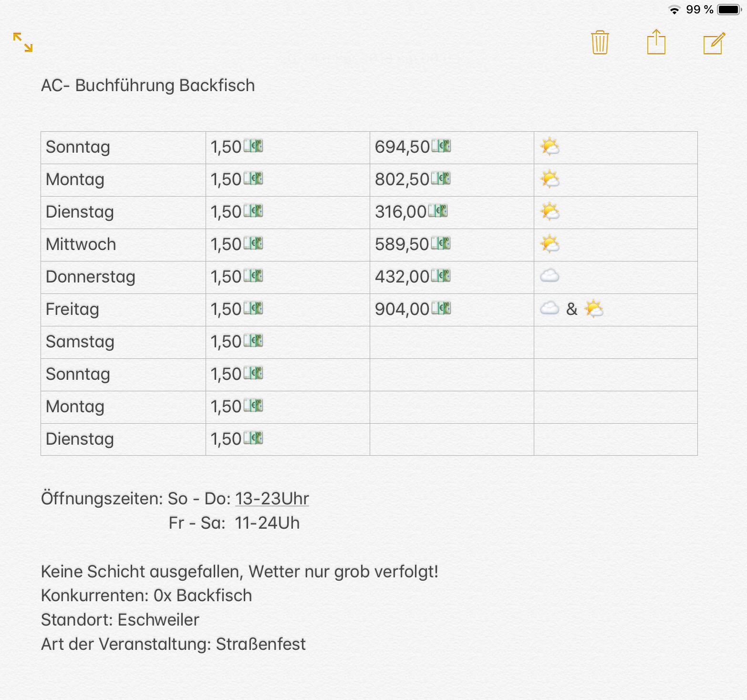Image resolution: width=747 pixels, height=700 pixels.
Task: Create a new note with compose icon
Action: point(714,43)
